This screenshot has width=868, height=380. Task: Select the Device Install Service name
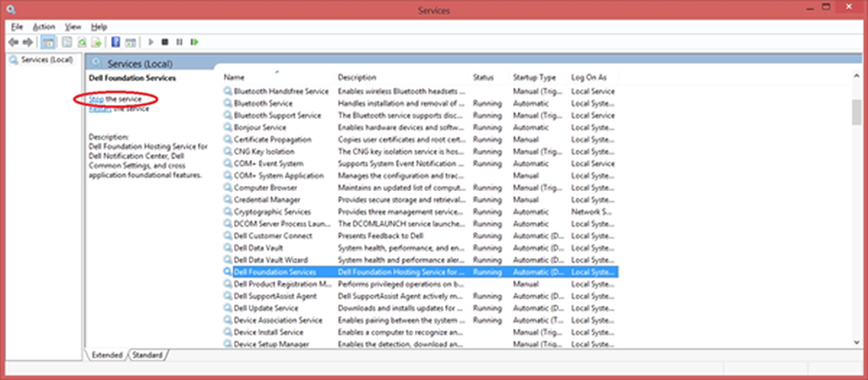click(x=268, y=332)
